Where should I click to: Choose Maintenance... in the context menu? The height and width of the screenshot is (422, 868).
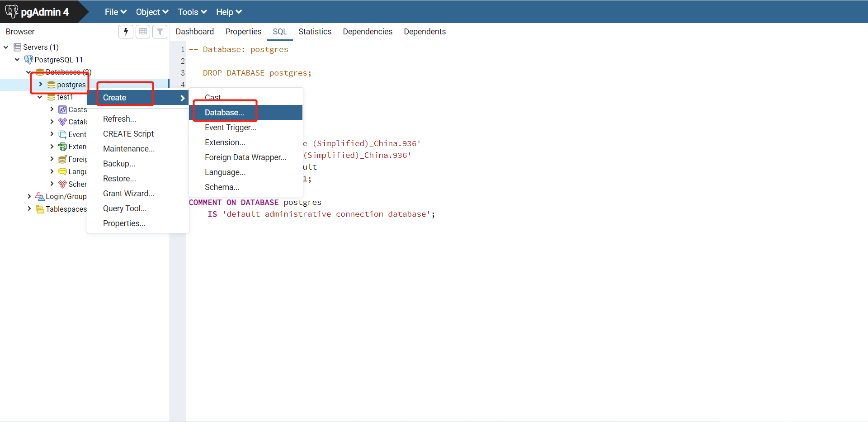coord(138,149)
